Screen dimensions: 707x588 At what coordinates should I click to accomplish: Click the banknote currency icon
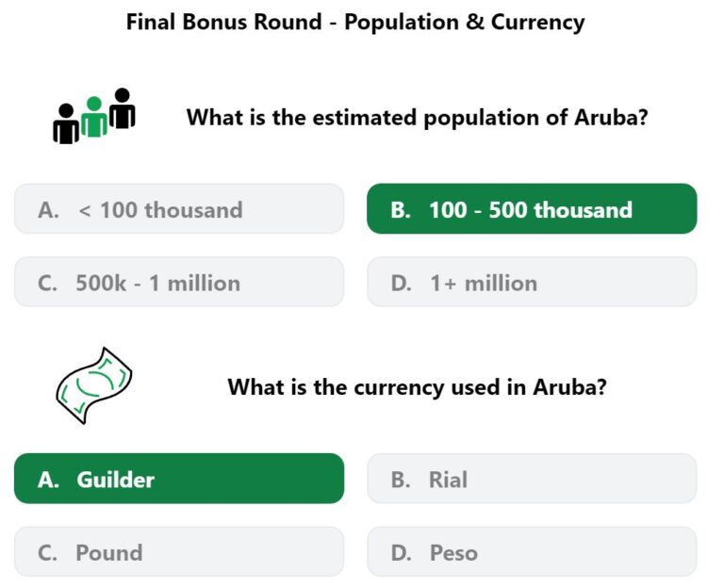point(93,385)
